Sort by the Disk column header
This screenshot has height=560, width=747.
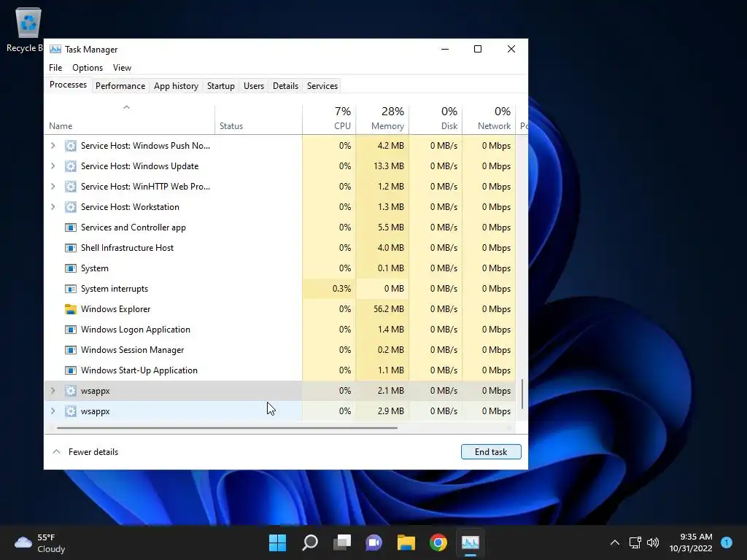click(436, 119)
